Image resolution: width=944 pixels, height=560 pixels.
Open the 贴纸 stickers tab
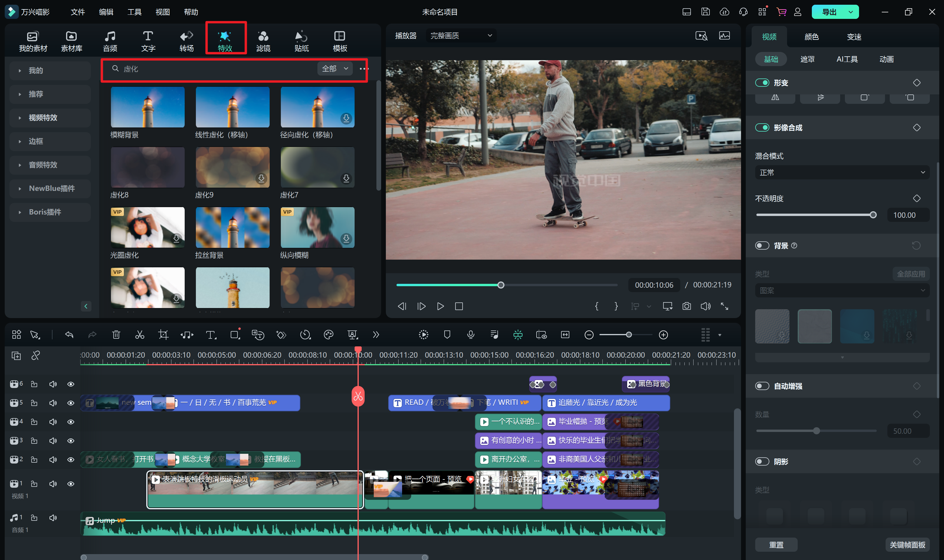pos(301,41)
